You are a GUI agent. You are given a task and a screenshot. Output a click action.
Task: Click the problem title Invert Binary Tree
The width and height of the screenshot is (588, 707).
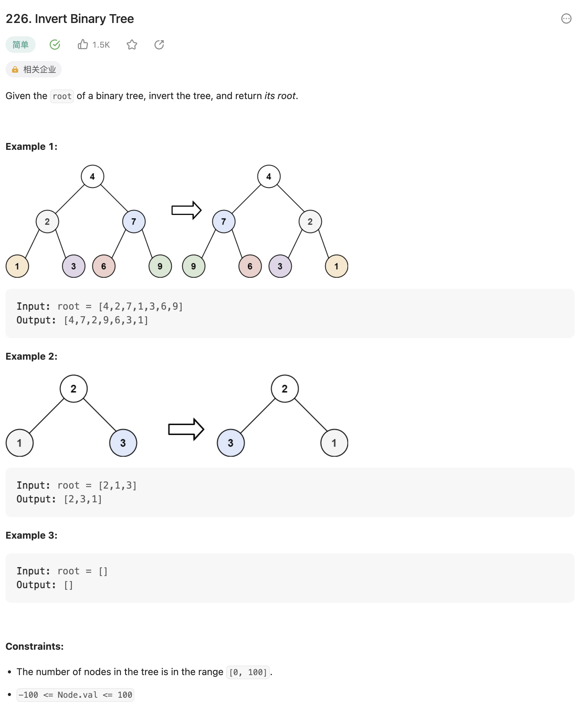pyautogui.click(x=70, y=19)
